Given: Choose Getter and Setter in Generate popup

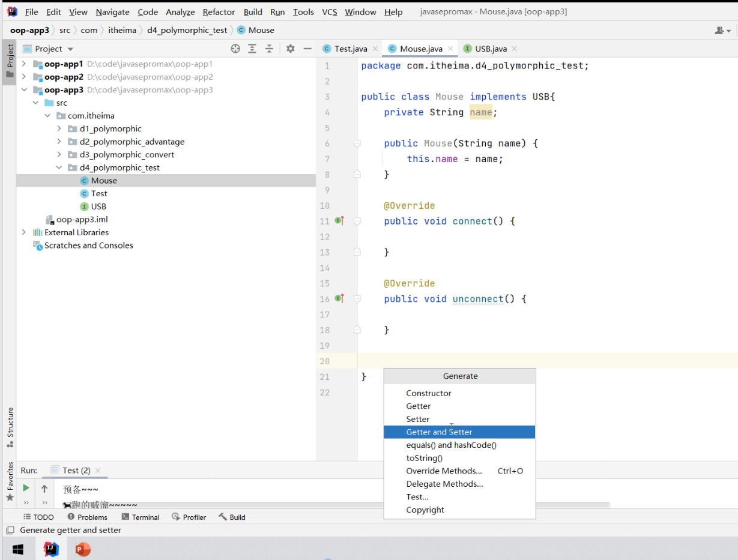Looking at the screenshot, I should pos(459,432).
